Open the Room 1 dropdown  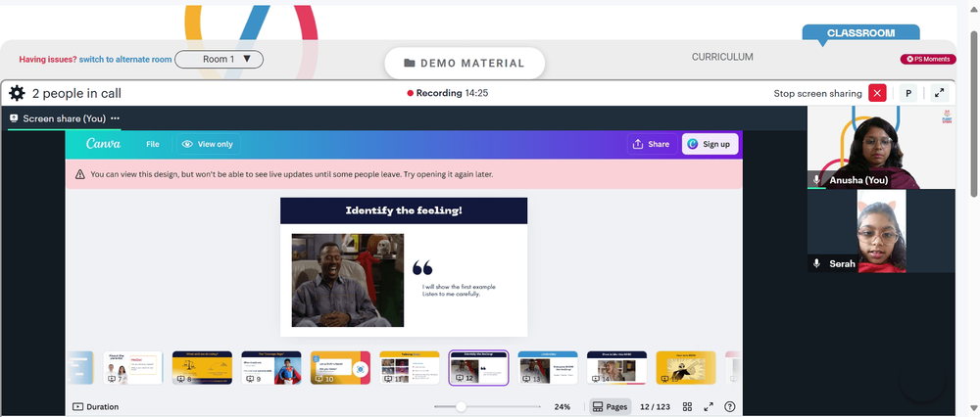click(219, 60)
